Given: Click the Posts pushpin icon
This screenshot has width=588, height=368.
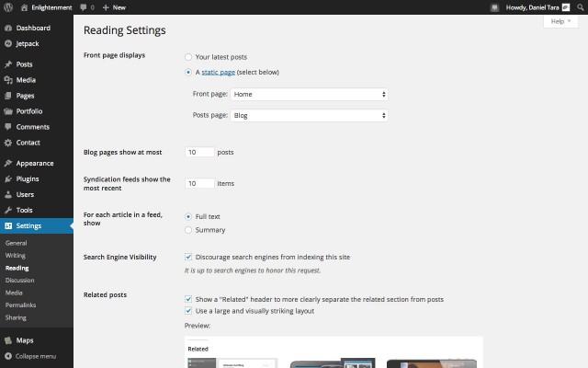Looking at the screenshot, I should [x=8, y=64].
